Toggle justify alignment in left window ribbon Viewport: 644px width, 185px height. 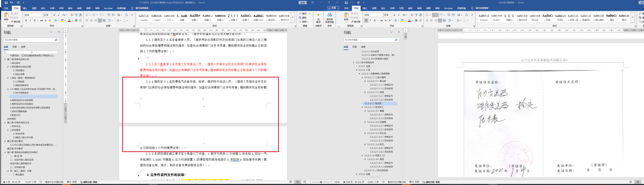point(100,21)
